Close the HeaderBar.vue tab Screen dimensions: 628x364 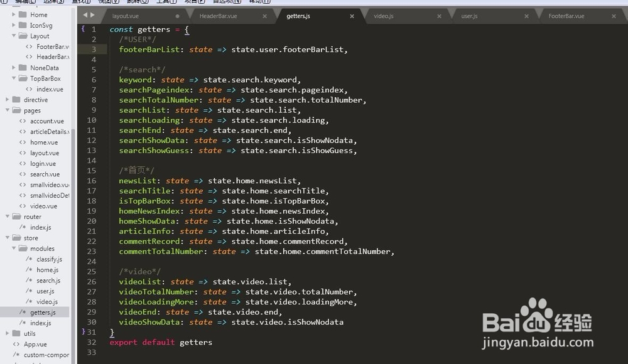click(x=265, y=16)
